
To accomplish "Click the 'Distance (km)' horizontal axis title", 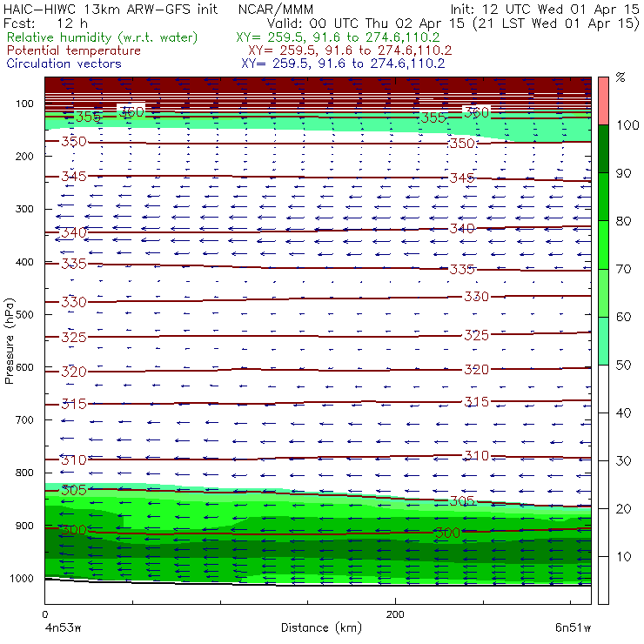I will pos(321,627).
